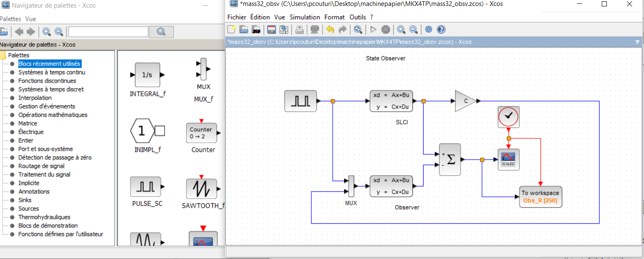Open the Simulation menu
Screen dimensions: 644x259
click(x=305, y=17)
